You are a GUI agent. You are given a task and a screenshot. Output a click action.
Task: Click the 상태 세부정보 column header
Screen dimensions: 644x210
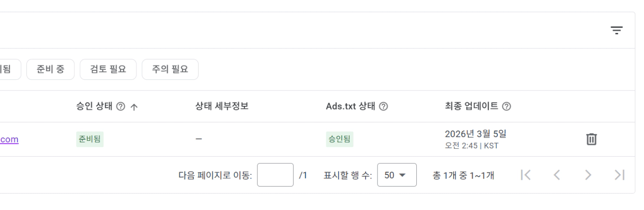(221, 106)
